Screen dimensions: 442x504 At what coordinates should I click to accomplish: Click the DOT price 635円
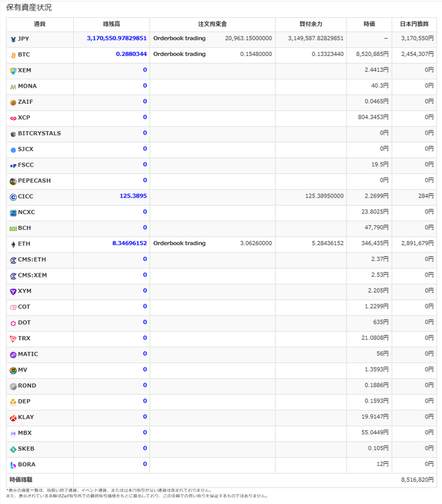pyautogui.click(x=381, y=322)
